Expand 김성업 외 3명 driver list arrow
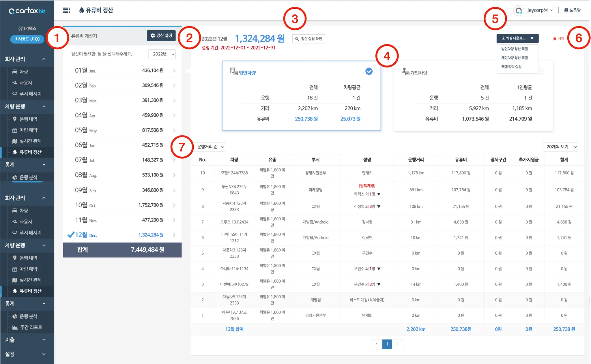The height and width of the screenshot is (364, 591). tap(379, 207)
